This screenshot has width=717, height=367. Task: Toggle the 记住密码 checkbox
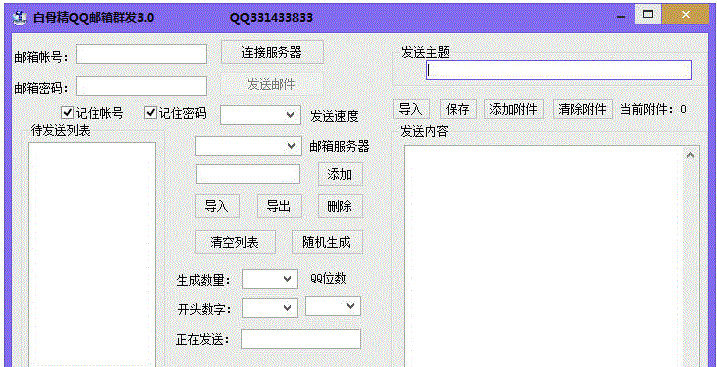coord(150,112)
